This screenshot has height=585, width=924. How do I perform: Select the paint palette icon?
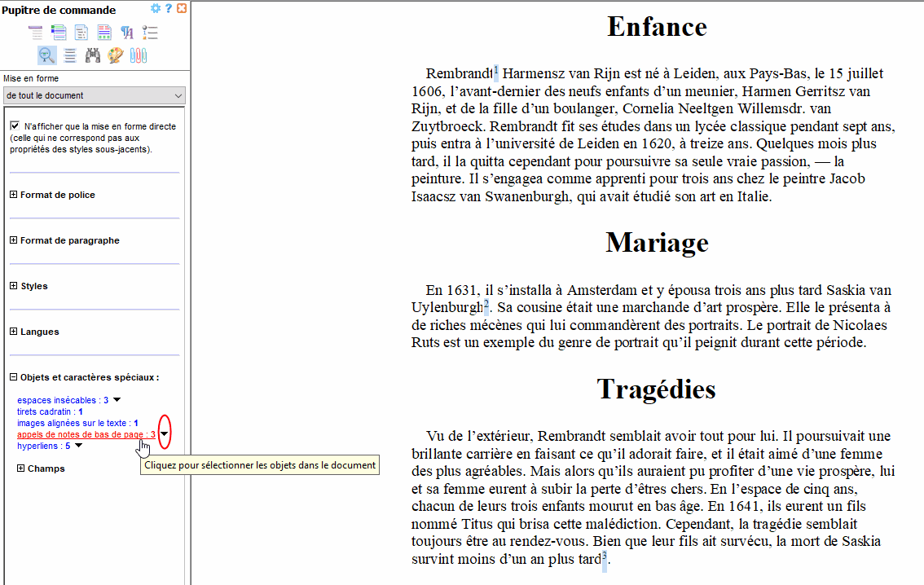(116, 55)
